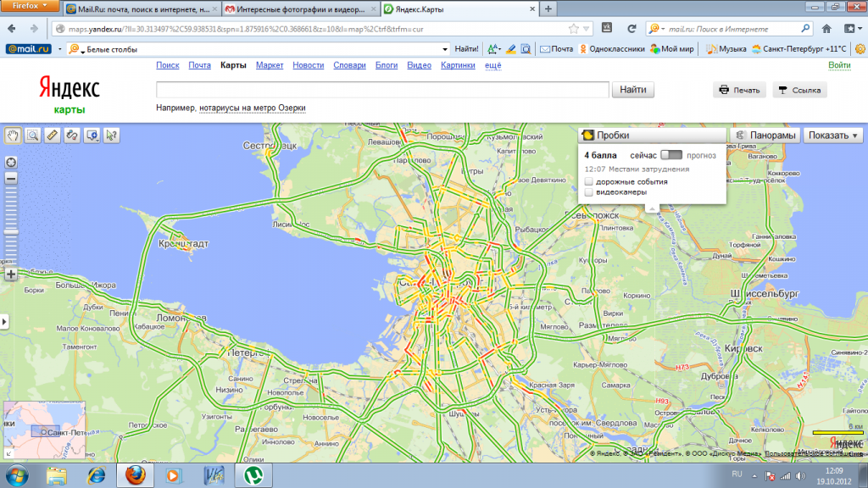Click the map zoom slider handle
This screenshot has width=868, height=488.
(11, 232)
